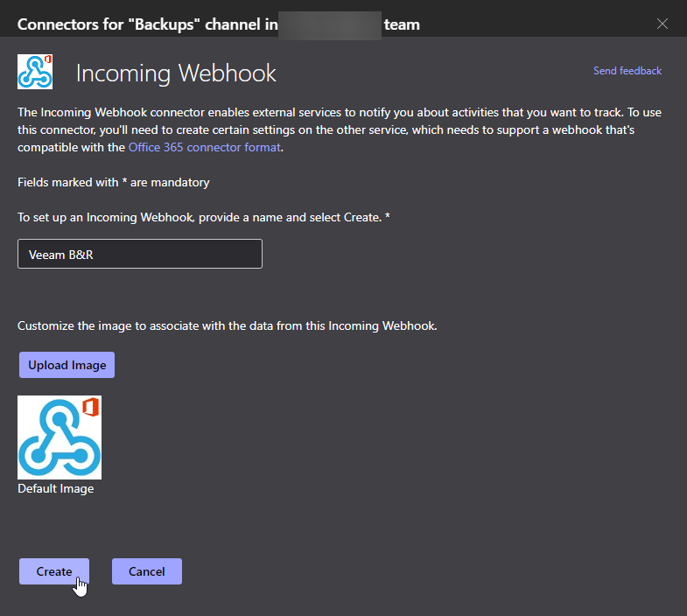Click the Upload Image button
687x616 pixels.
pos(67,365)
